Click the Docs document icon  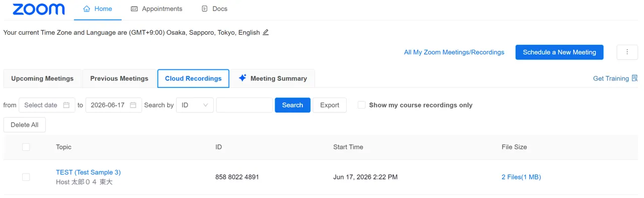[x=204, y=9]
